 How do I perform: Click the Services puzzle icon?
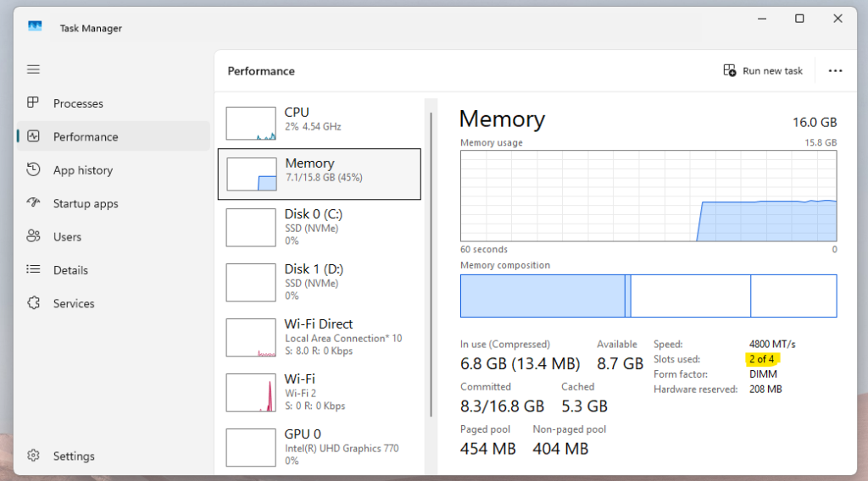point(33,302)
